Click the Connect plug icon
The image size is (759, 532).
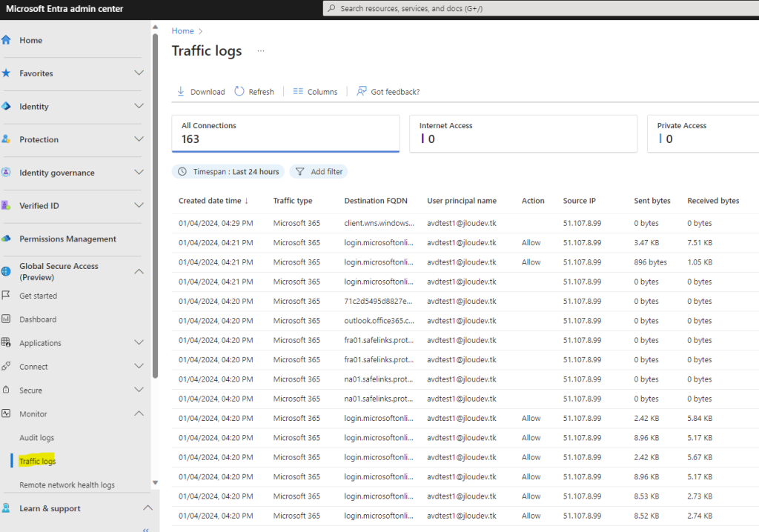(x=6, y=367)
